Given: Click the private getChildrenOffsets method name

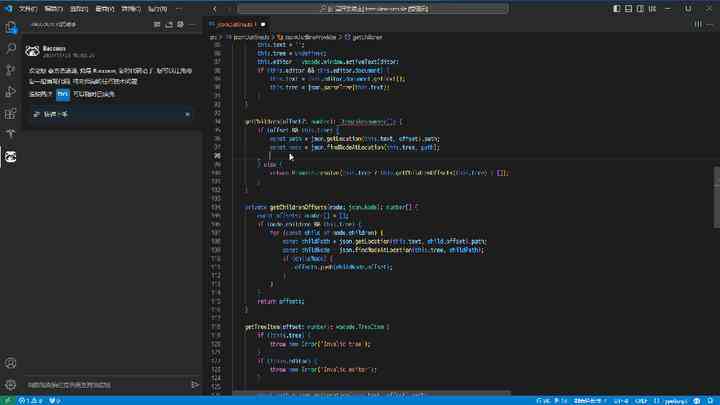Looking at the screenshot, I should click(298, 207).
